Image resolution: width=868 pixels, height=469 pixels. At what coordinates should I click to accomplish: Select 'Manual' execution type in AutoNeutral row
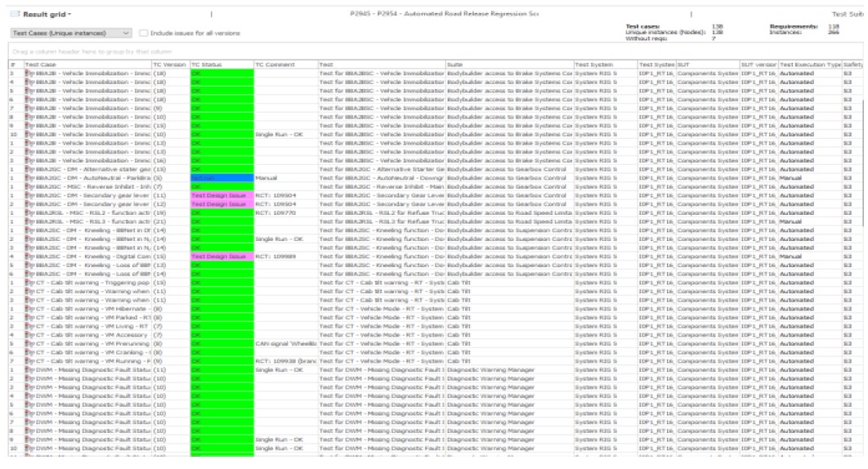(x=810, y=178)
